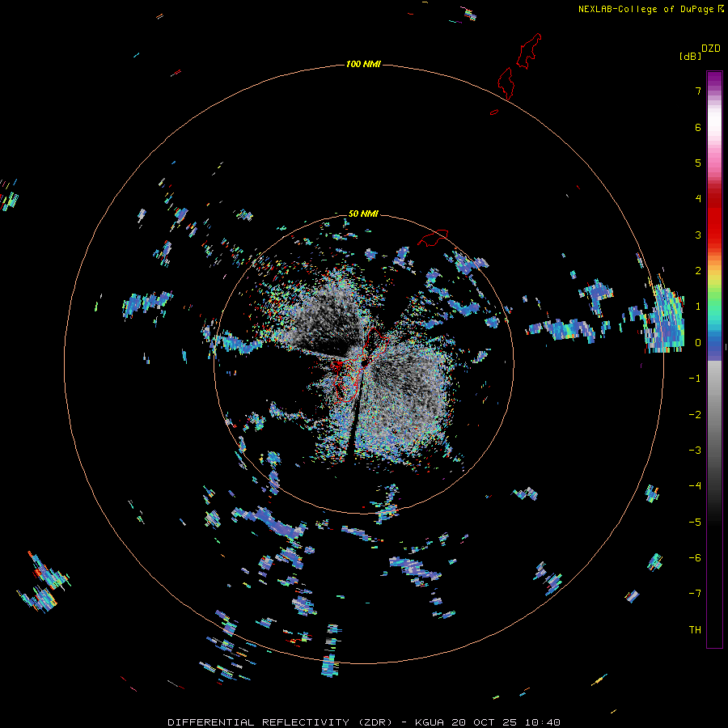
Task: Click the 5 value on the color scale
Action: (698, 163)
